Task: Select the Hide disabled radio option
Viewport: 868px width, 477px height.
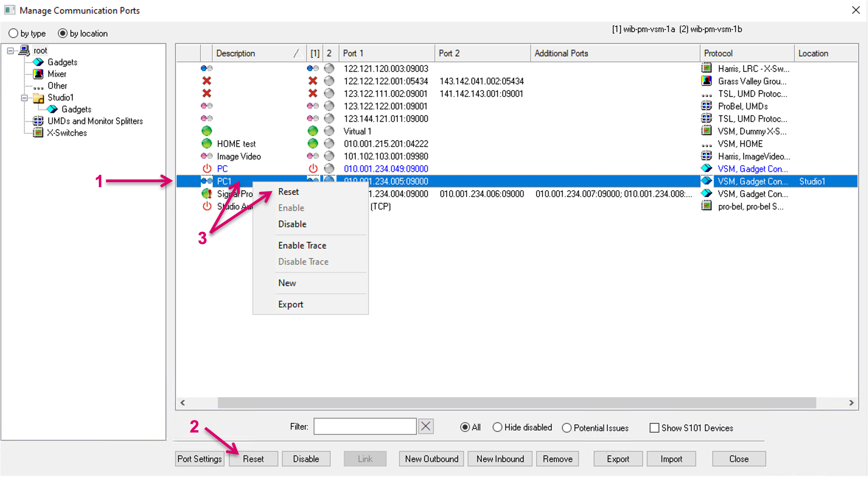Action: click(498, 428)
